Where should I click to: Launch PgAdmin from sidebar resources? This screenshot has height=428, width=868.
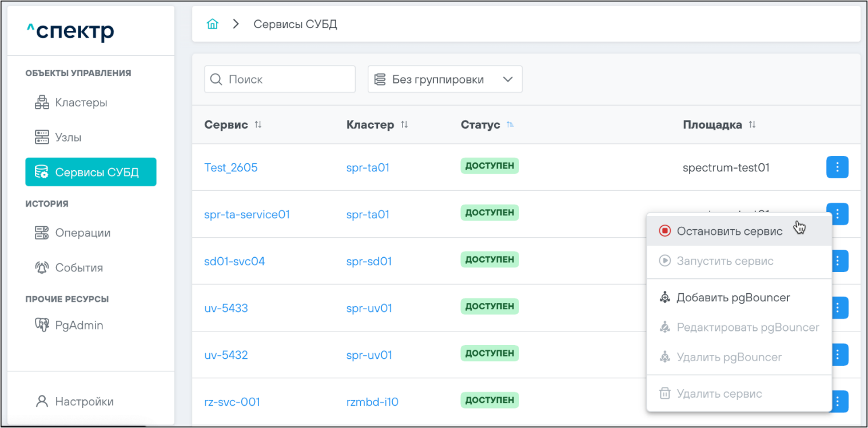tap(78, 326)
